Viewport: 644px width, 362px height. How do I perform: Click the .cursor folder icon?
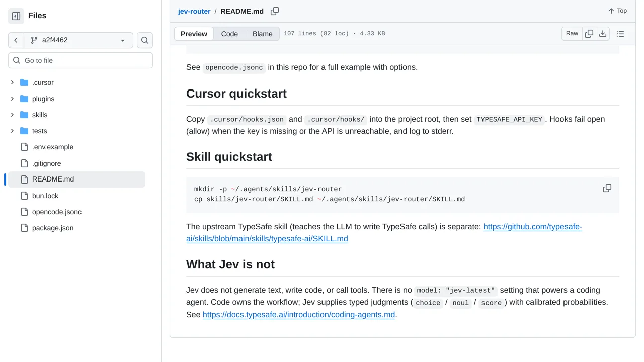pyautogui.click(x=24, y=82)
